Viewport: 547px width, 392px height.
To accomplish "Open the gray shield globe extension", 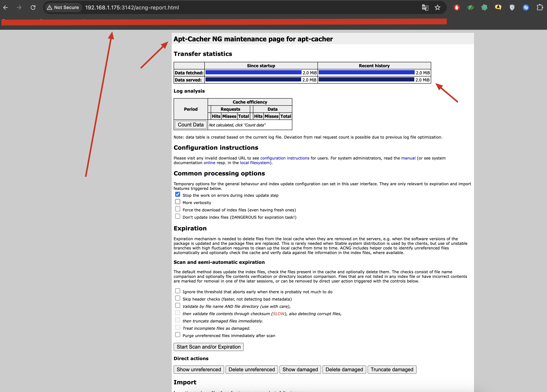I will (x=512, y=7).
